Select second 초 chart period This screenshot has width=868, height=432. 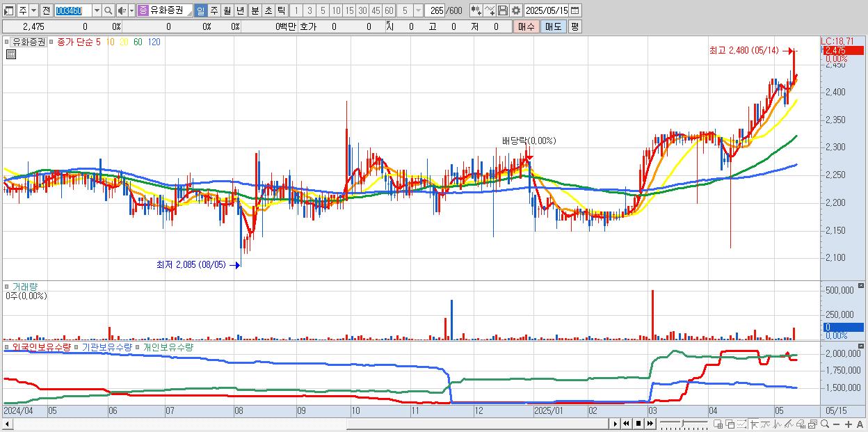268,10
